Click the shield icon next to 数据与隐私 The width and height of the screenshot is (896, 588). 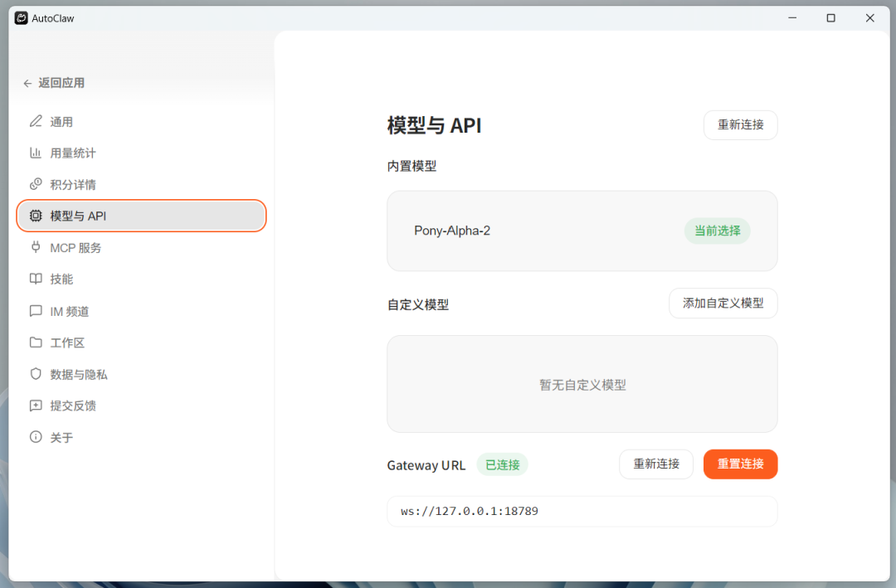36,374
